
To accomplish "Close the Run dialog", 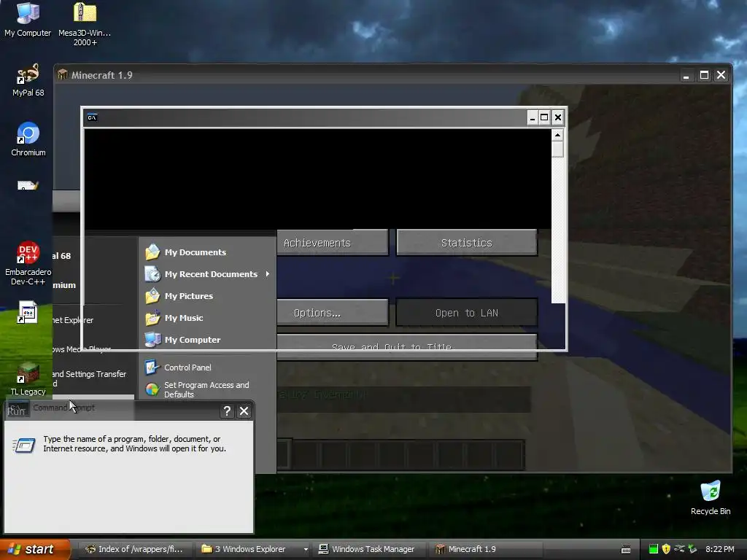I will click(x=244, y=411).
